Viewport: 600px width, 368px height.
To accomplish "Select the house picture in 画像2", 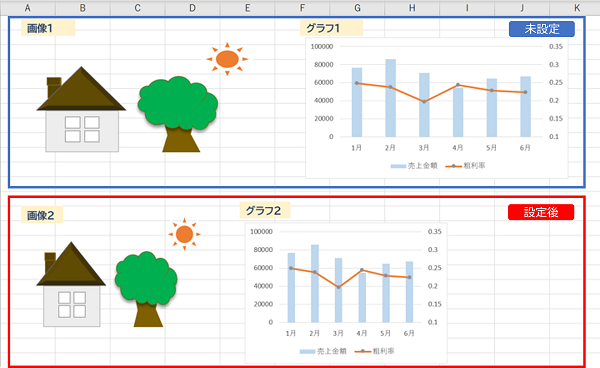I will [x=71, y=284].
